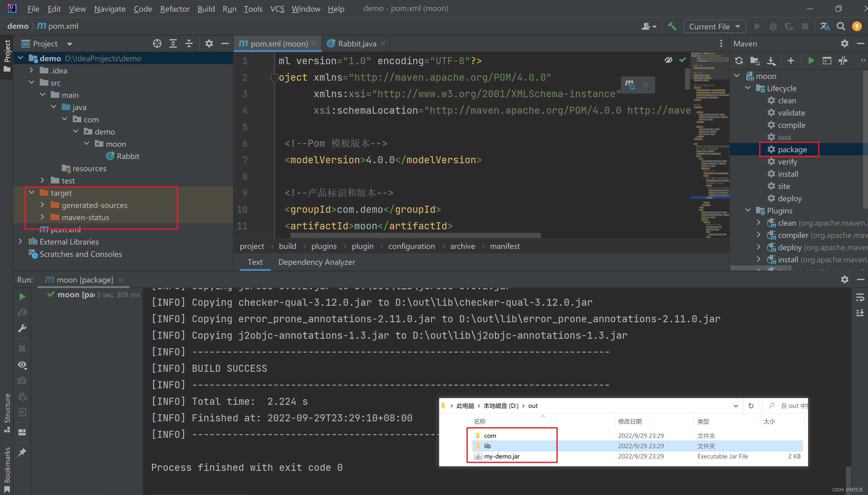Expand generated-sources folder

(x=42, y=205)
